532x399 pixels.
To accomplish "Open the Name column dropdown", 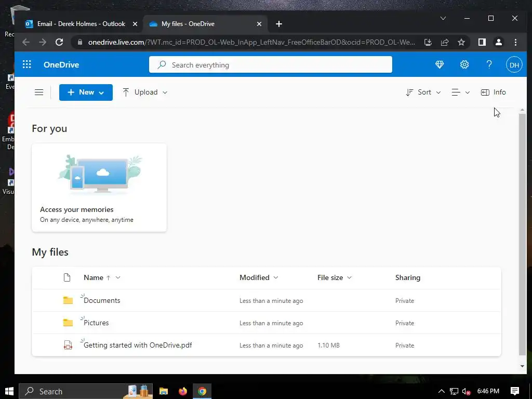I will (118, 277).
